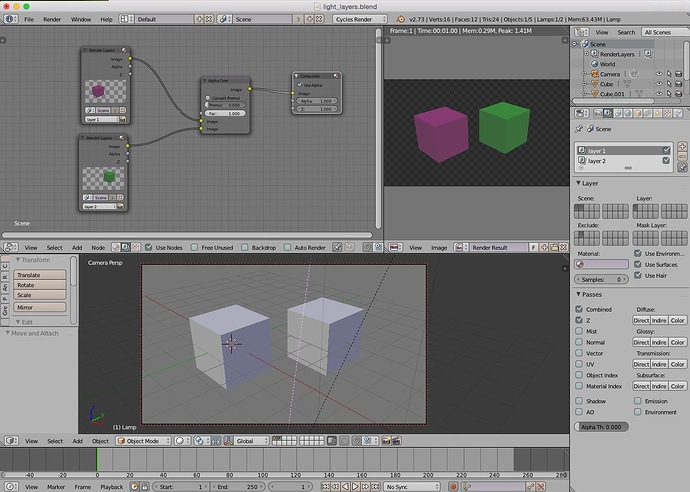Viewport: 690px width, 492px height.
Task: Expand the Camera item in outliner
Action: pyautogui.click(x=585, y=74)
